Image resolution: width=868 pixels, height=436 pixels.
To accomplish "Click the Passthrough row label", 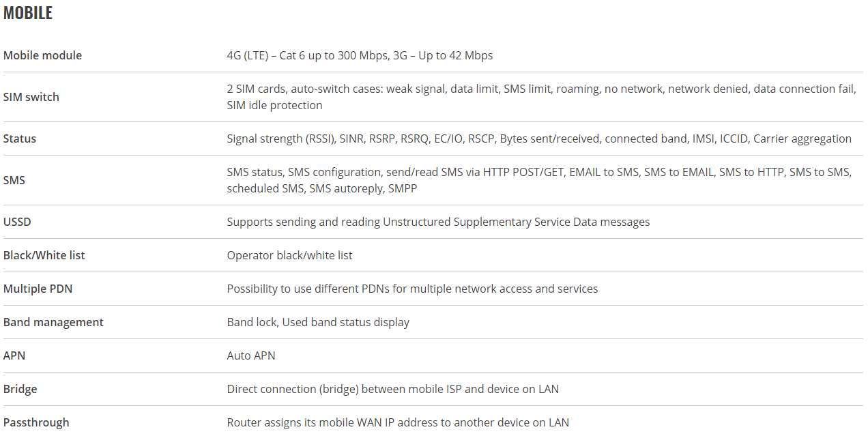I will 36,422.
